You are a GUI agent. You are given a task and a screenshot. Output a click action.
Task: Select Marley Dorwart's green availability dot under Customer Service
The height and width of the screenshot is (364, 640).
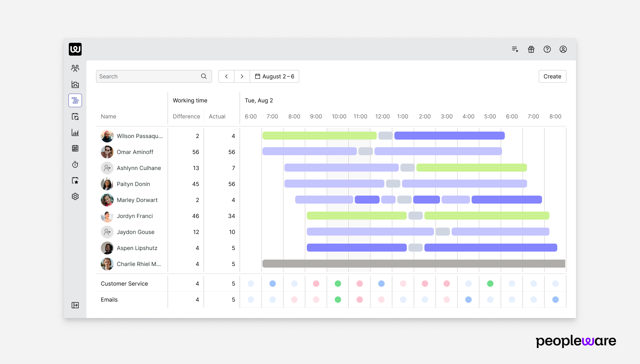coord(338,284)
